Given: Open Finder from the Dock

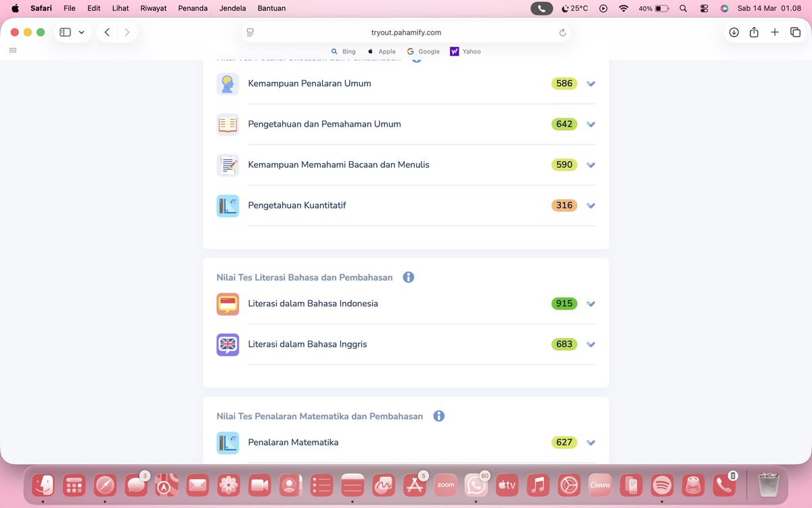Looking at the screenshot, I should (x=43, y=485).
